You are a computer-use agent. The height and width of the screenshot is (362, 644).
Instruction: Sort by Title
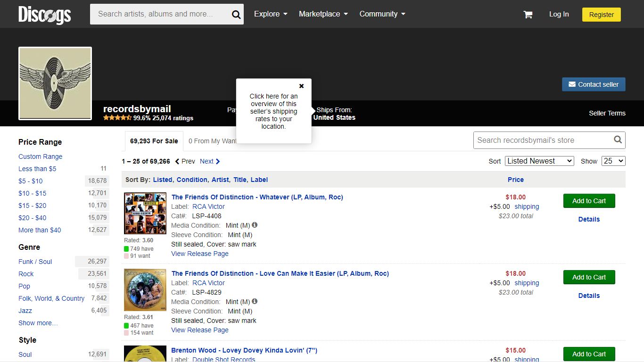pyautogui.click(x=240, y=180)
